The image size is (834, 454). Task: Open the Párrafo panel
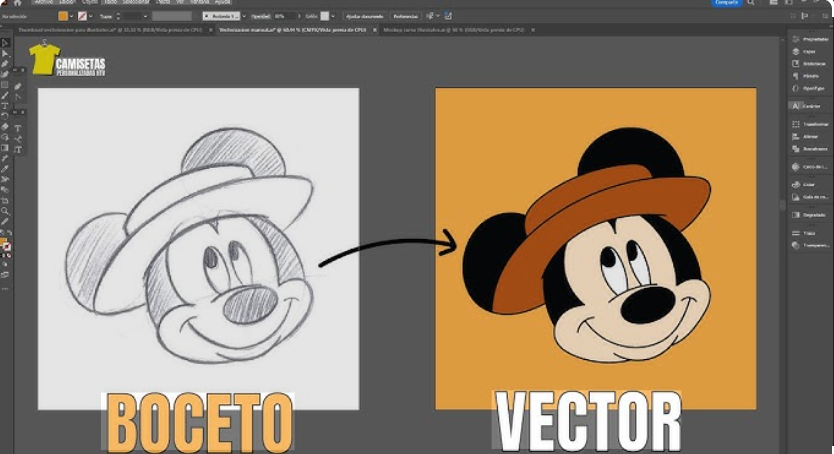pyautogui.click(x=805, y=76)
